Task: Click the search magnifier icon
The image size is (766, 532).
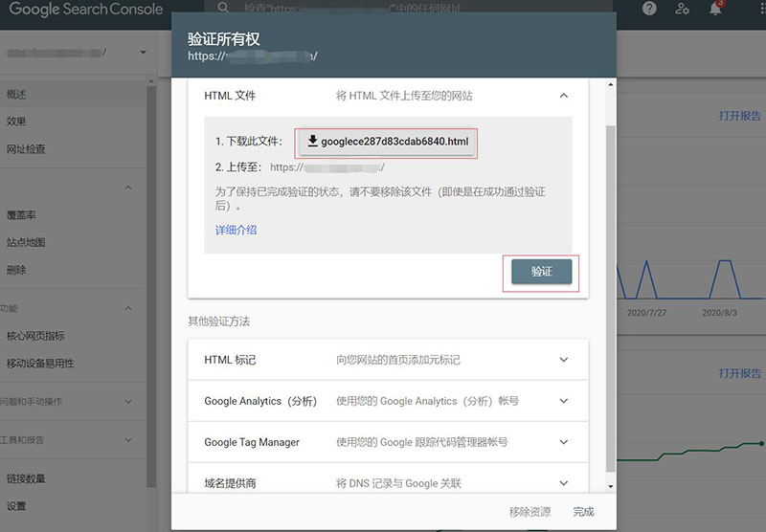Action: (223, 8)
